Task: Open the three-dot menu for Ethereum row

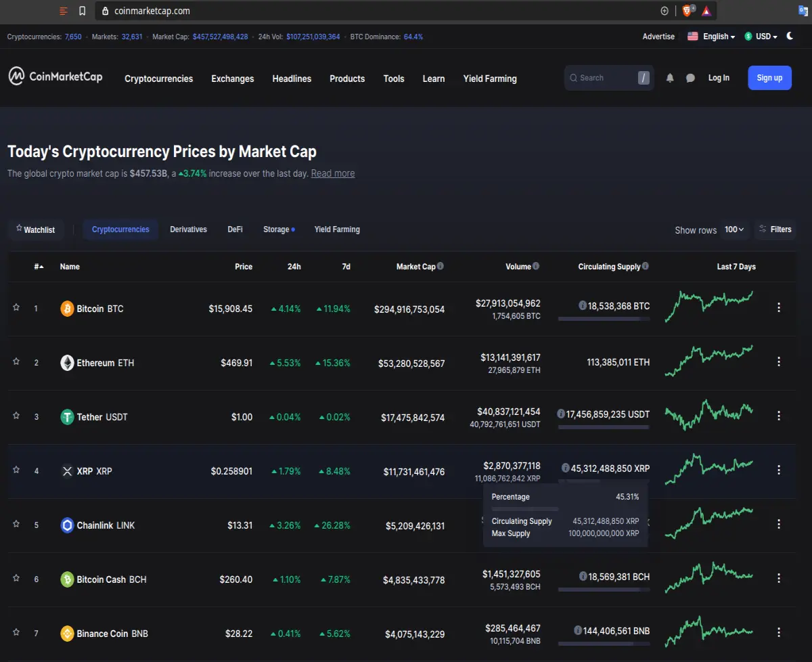Action: click(778, 361)
